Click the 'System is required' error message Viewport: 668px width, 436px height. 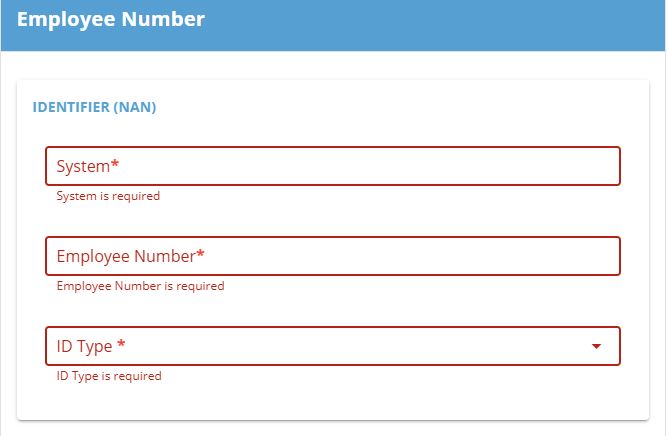pyautogui.click(x=108, y=196)
